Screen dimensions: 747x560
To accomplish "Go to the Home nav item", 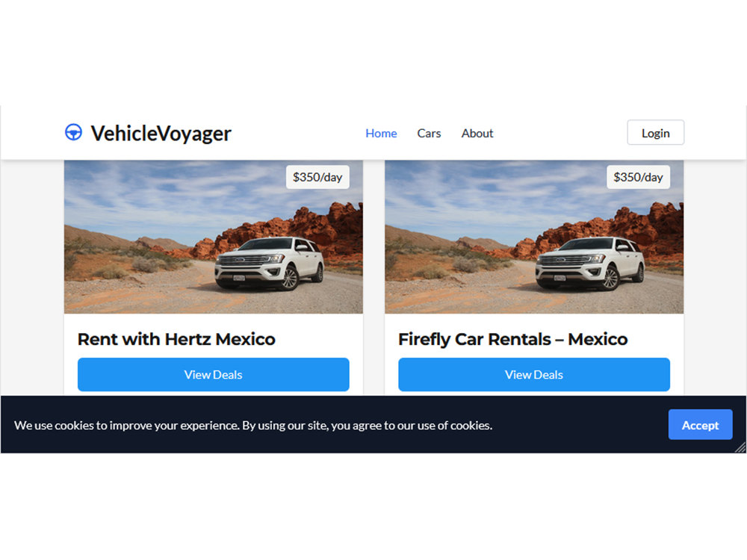I will pos(381,134).
